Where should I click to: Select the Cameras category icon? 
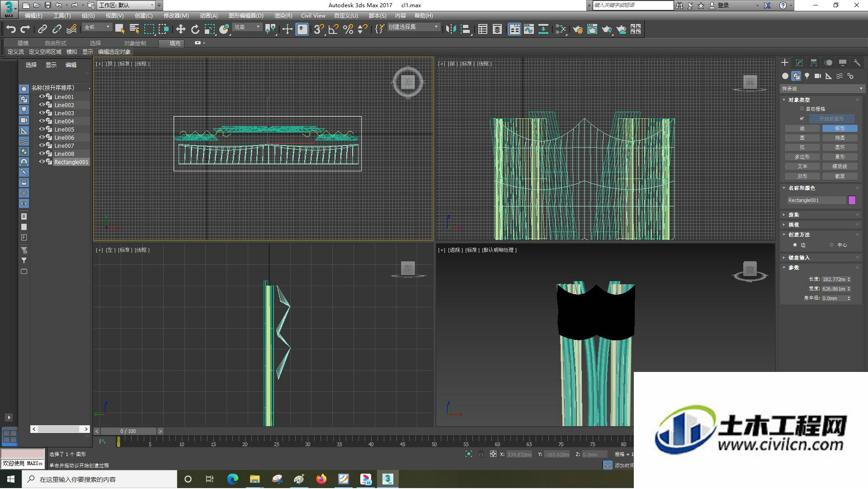point(818,76)
